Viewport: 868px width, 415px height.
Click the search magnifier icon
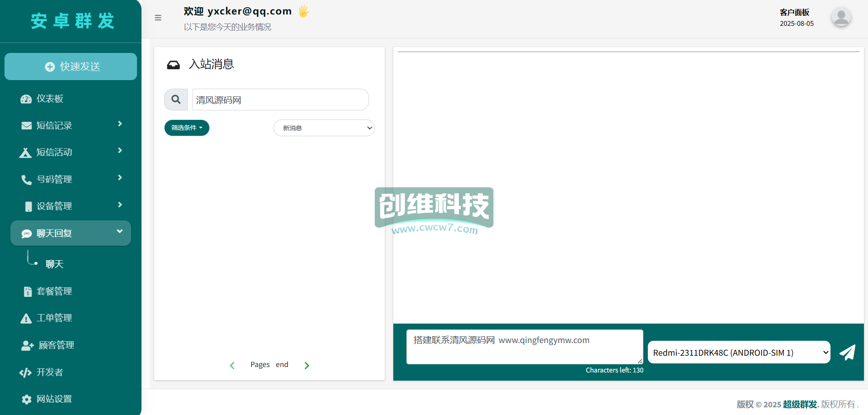[x=176, y=100]
